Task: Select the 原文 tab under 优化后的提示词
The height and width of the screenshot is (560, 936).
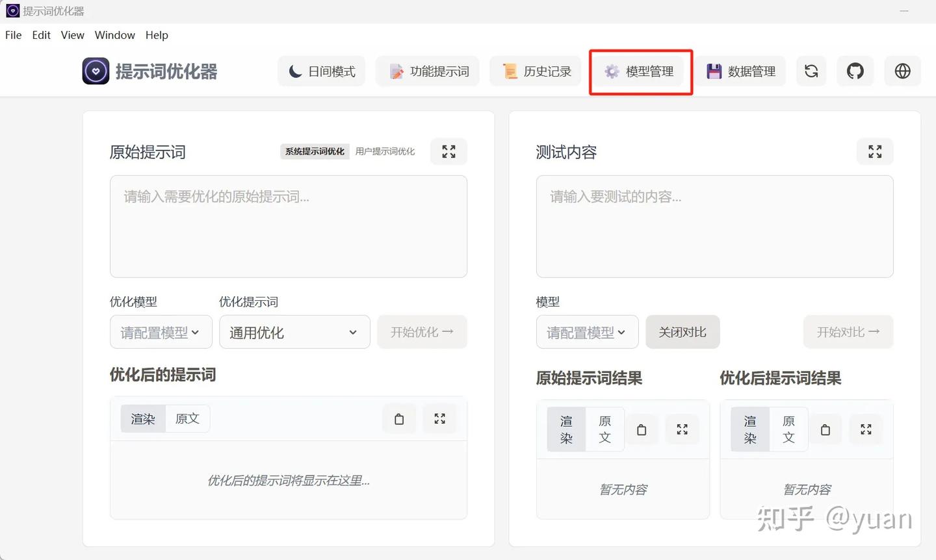Action: click(x=187, y=419)
